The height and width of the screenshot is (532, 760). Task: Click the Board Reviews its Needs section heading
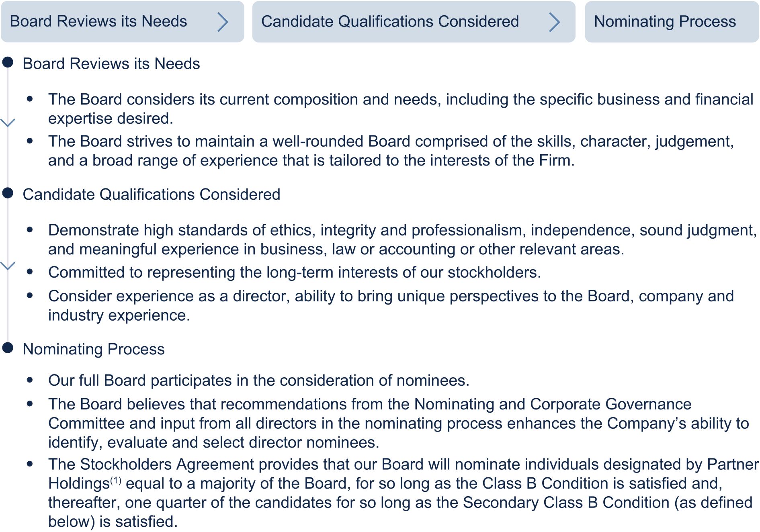(x=111, y=64)
